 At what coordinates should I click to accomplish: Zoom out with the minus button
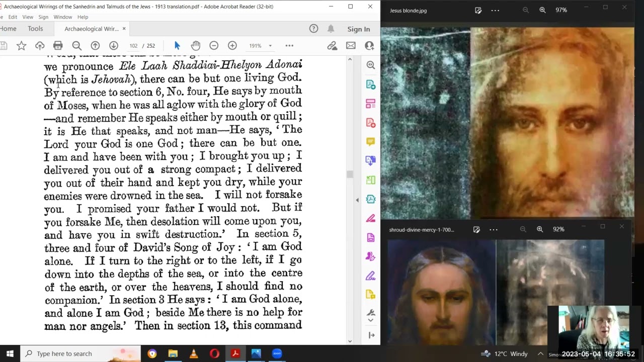pyautogui.click(x=214, y=46)
